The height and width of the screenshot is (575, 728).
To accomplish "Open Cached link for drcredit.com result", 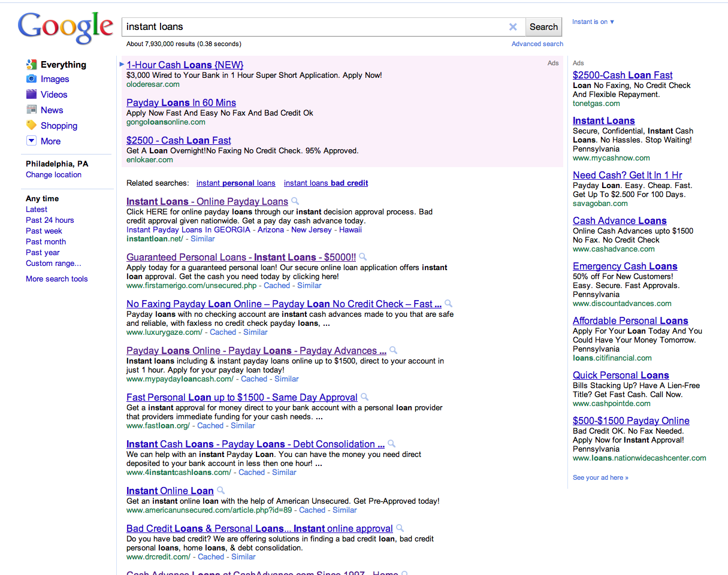I will point(211,556).
